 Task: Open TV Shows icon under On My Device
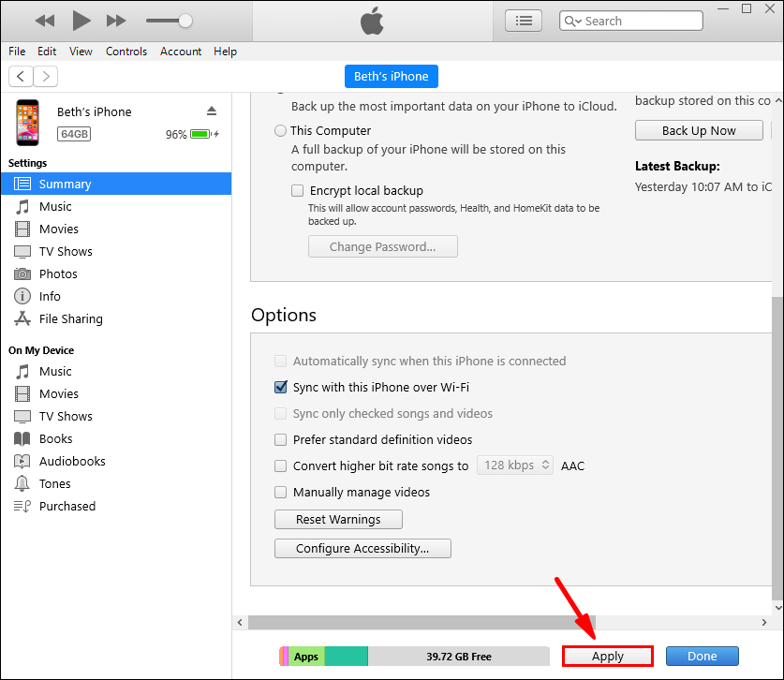click(22, 417)
